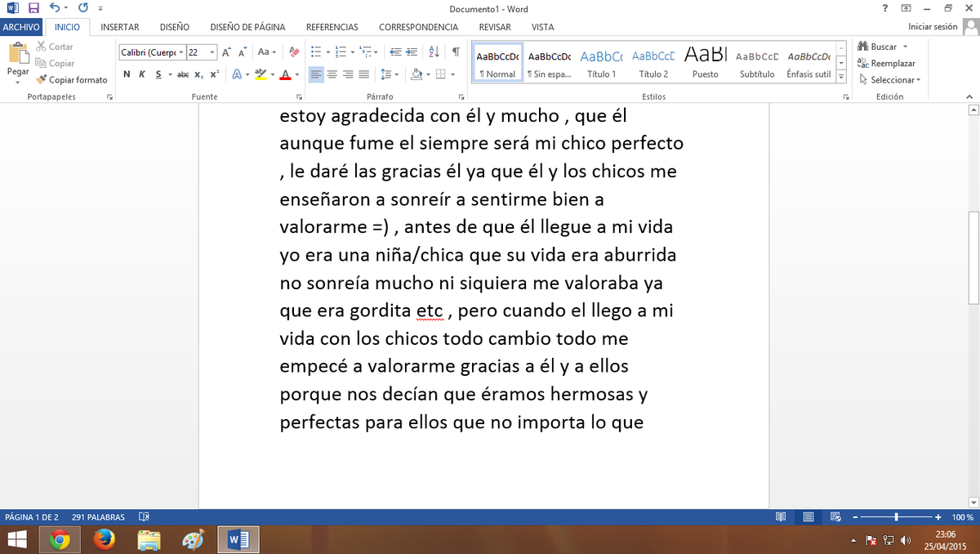Increase font size with grow font icon
The height and width of the screenshot is (554, 980).
click(x=226, y=51)
